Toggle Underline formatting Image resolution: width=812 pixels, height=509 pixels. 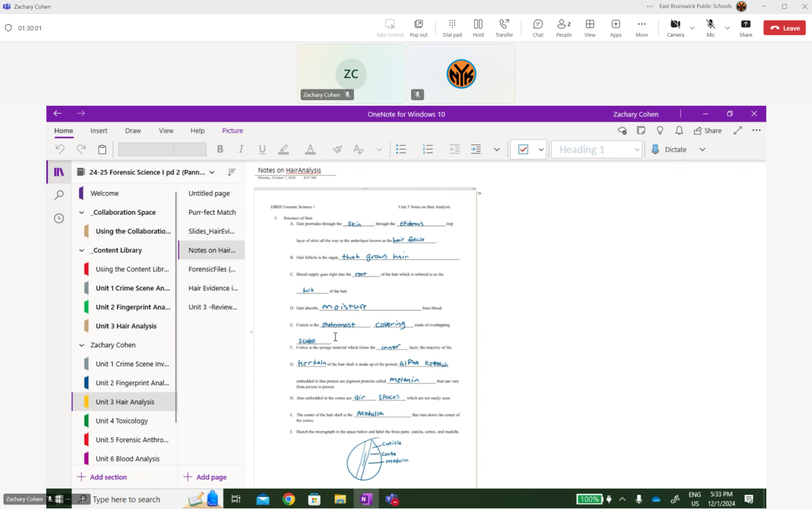pos(262,150)
